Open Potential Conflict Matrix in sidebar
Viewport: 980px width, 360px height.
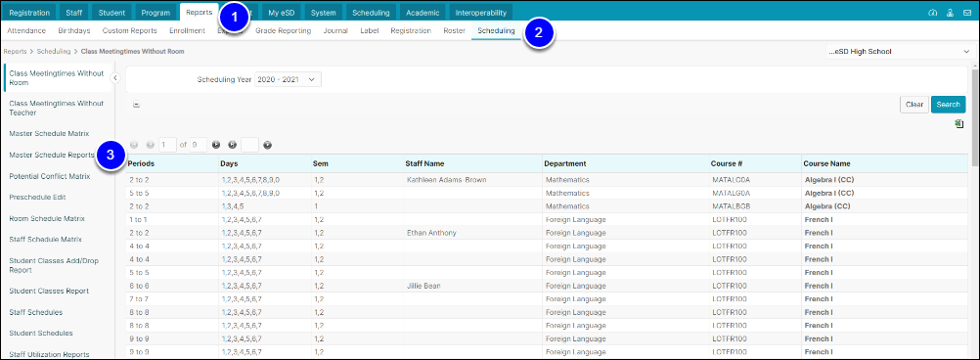[50, 176]
